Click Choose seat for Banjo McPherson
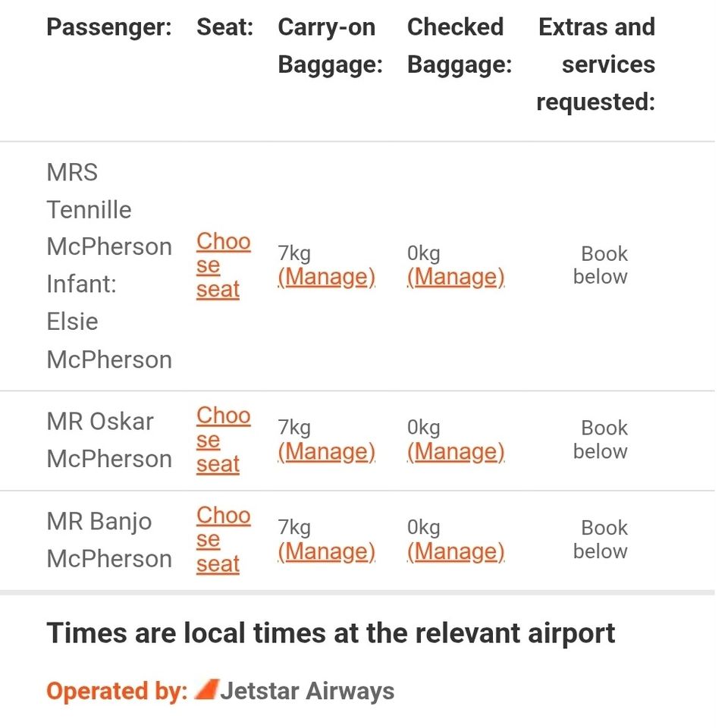 [223, 539]
